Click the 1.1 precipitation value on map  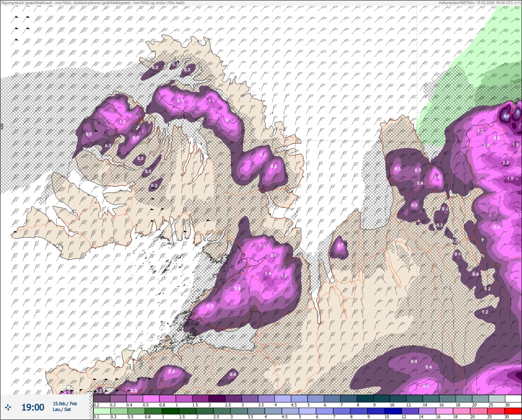click(x=211, y=102)
